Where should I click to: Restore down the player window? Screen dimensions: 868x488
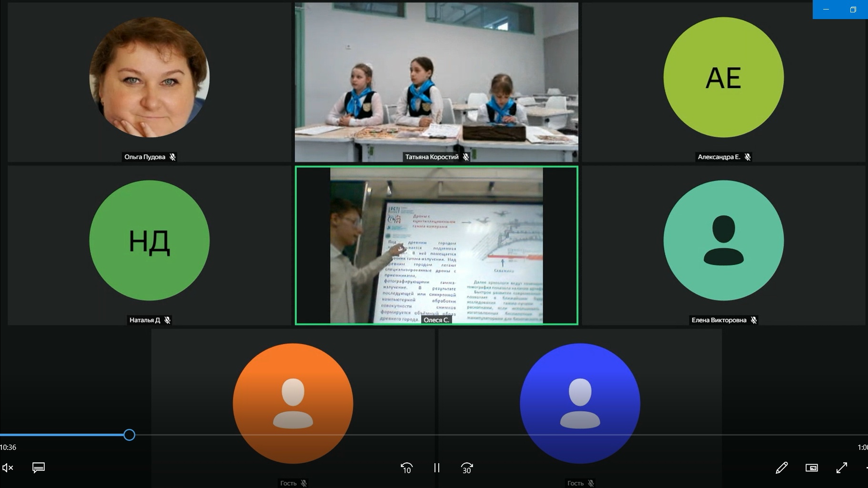(x=853, y=10)
